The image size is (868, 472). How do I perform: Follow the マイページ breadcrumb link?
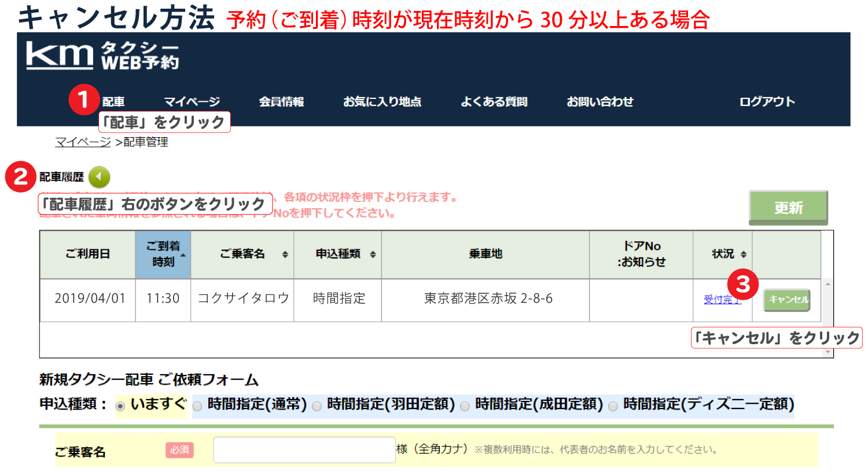[83, 142]
